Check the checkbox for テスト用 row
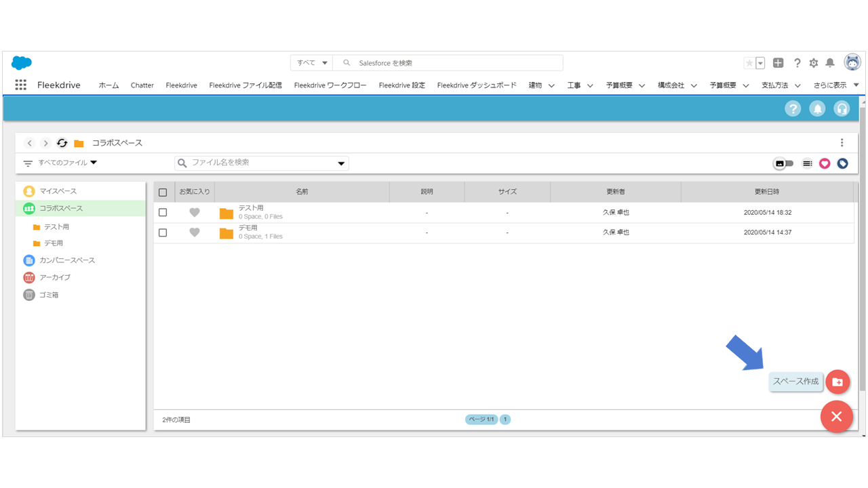 click(163, 212)
